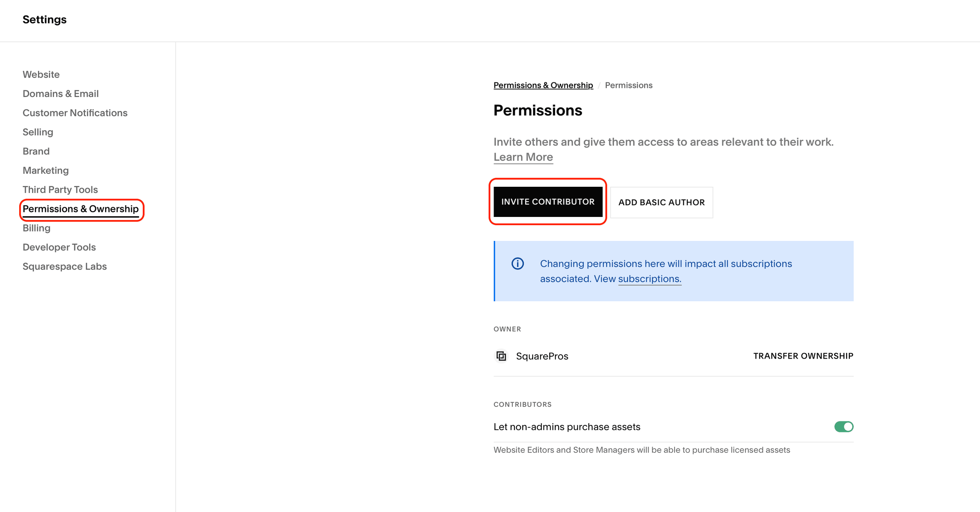Open the Learn More link

click(523, 157)
